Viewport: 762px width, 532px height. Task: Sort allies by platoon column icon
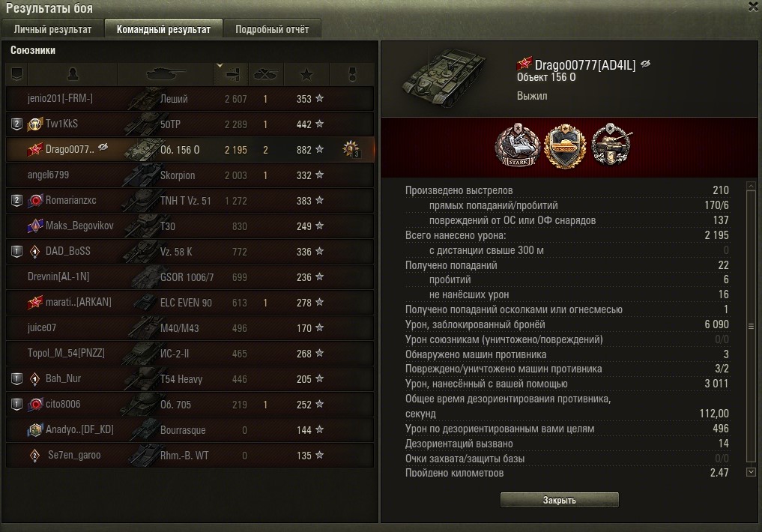[16, 74]
